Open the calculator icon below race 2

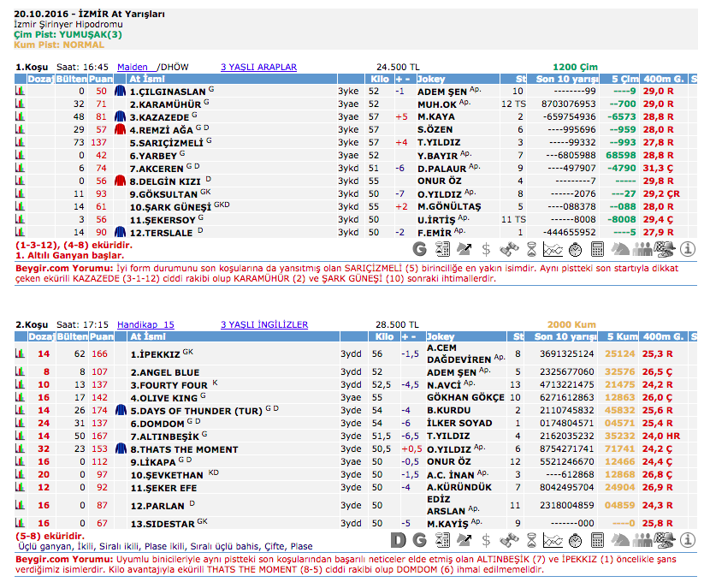pyautogui.click(x=597, y=539)
